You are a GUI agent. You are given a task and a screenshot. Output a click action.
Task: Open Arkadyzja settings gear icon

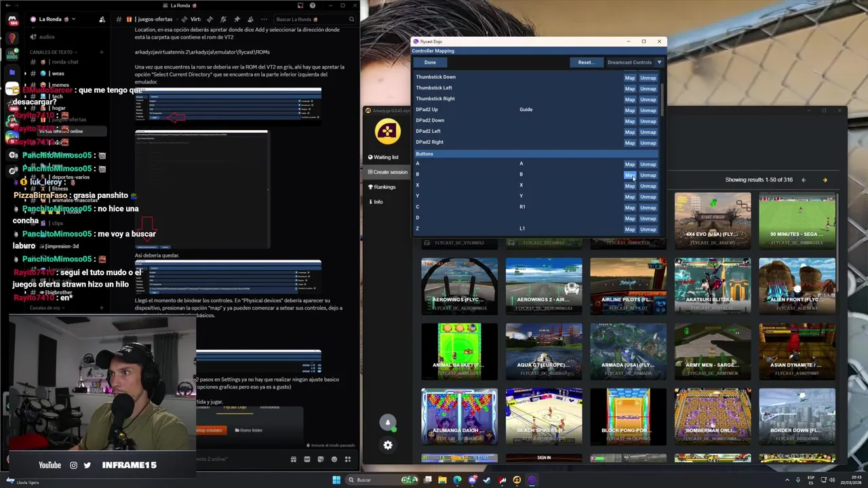(388, 445)
